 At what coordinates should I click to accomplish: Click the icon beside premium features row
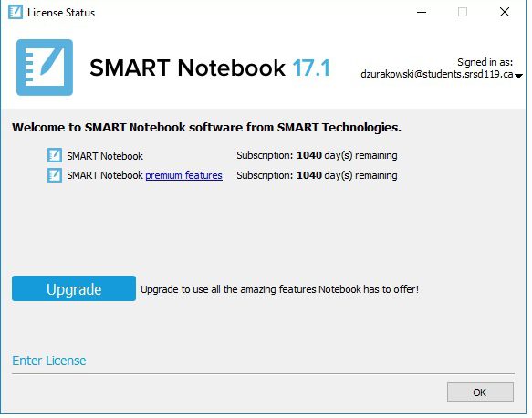(54, 175)
